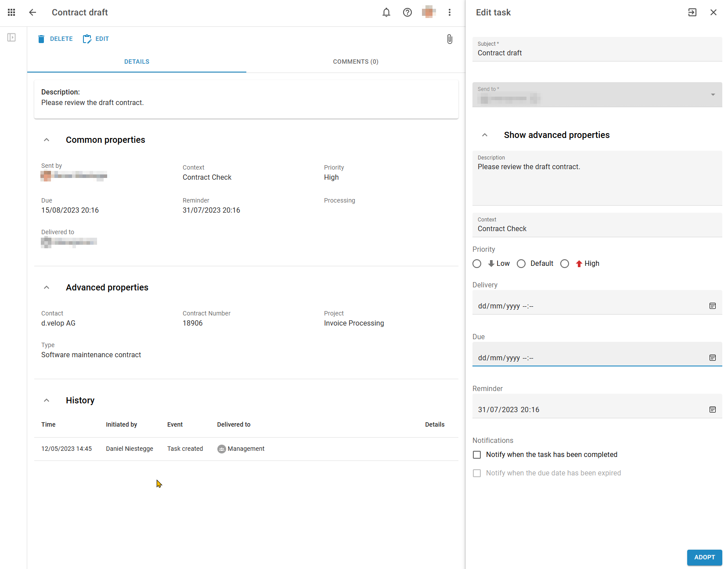728x569 pixels.
Task: Open the three-dot overflow menu
Action: (x=450, y=12)
